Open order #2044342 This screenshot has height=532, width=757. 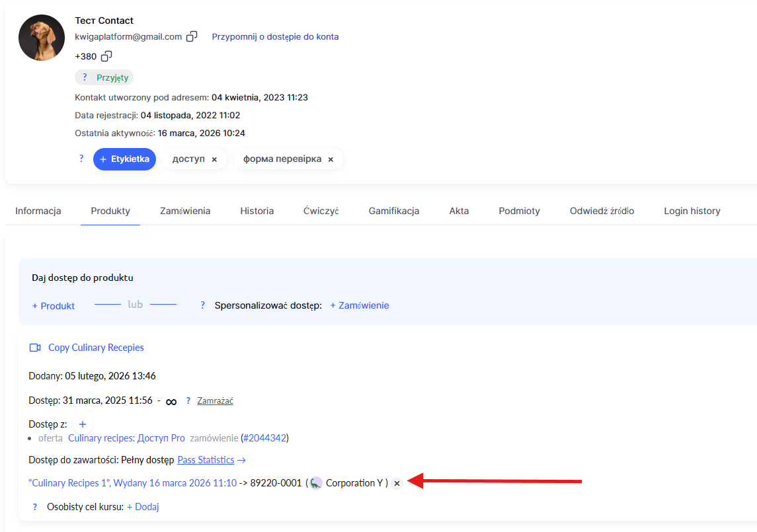pyautogui.click(x=264, y=438)
